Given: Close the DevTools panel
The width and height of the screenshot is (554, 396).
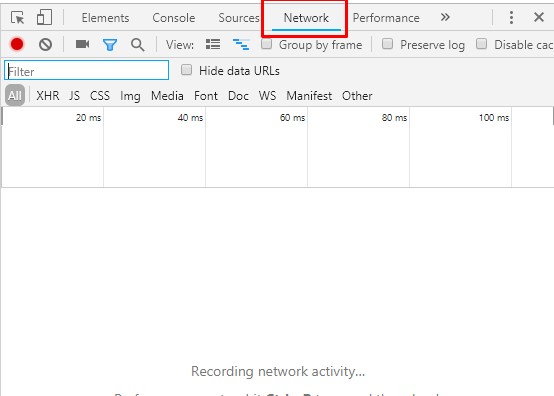Looking at the screenshot, I should (x=539, y=17).
